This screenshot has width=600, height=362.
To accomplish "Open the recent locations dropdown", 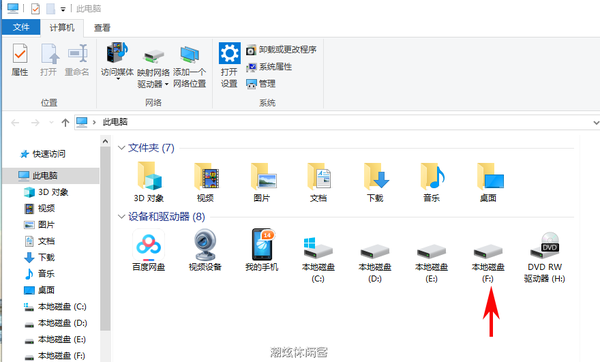I will tap(51, 122).
